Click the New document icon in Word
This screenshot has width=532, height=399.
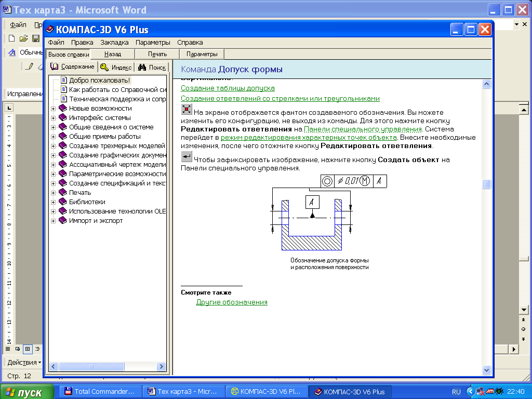click(12, 38)
